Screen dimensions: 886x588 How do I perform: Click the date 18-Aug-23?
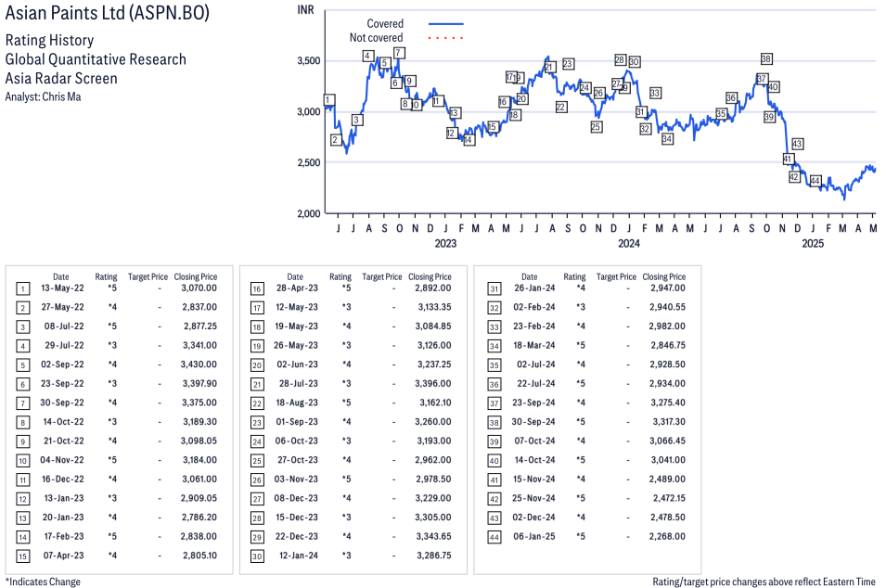(x=297, y=403)
